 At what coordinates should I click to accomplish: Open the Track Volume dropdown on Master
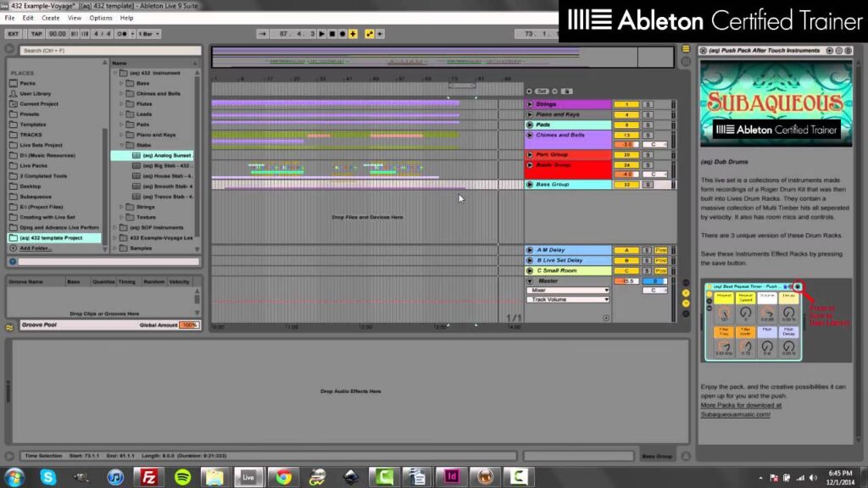pyautogui.click(x=567, y=299)
